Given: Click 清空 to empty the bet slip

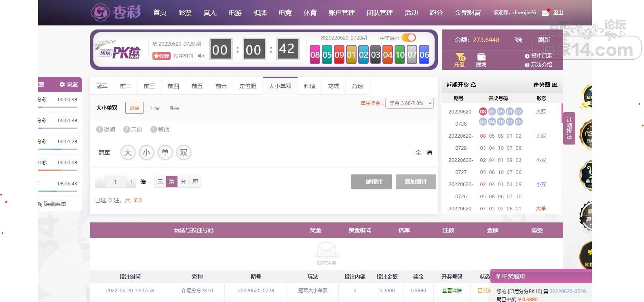Looking at the screenshot, I should tap(537, 230).
